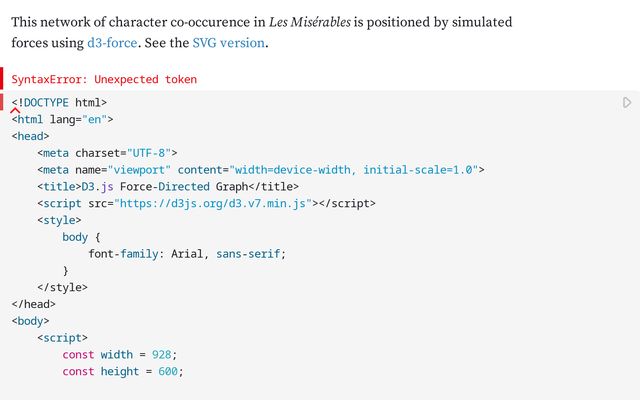The width and height of the screenshot is (640, 400).
Task: Click the SyntaxError: Unexpected token message
Action: click(x=104, y=79)
